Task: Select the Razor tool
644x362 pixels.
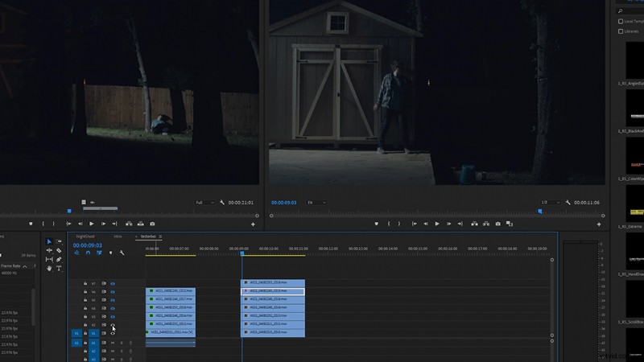Action: pos(59,250)
